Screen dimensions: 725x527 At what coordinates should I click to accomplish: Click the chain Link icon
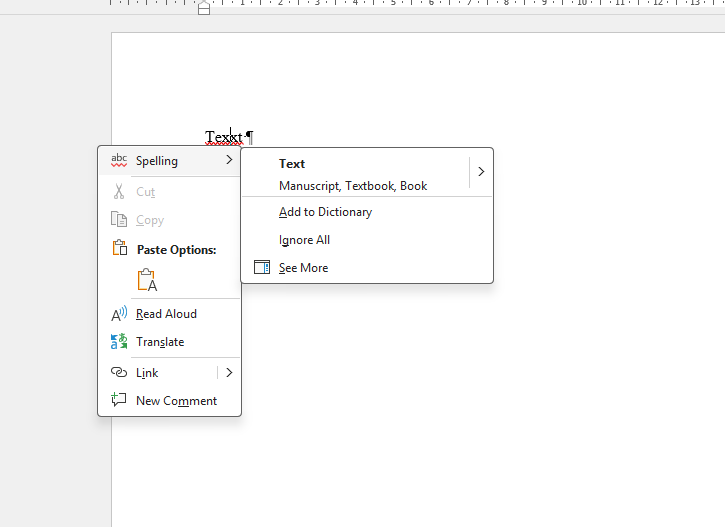click(x=119, y=372)
